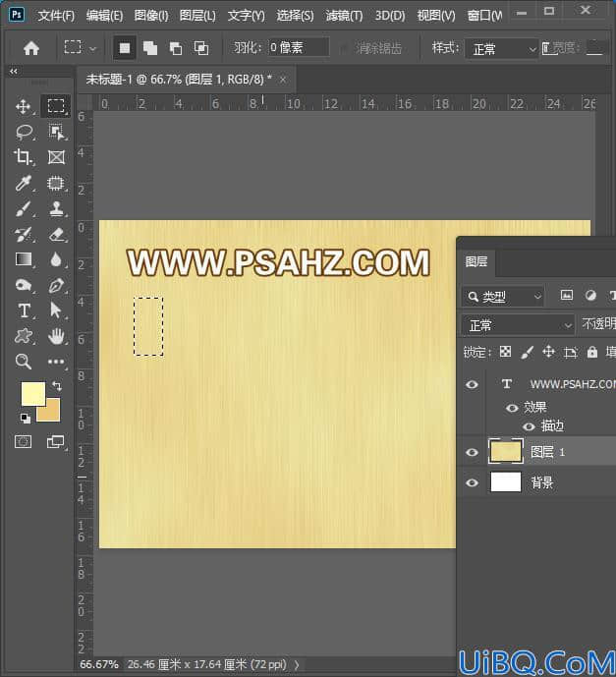Screen dimensions: 616x677
Task: Select the Move tool
Action: 23,106
